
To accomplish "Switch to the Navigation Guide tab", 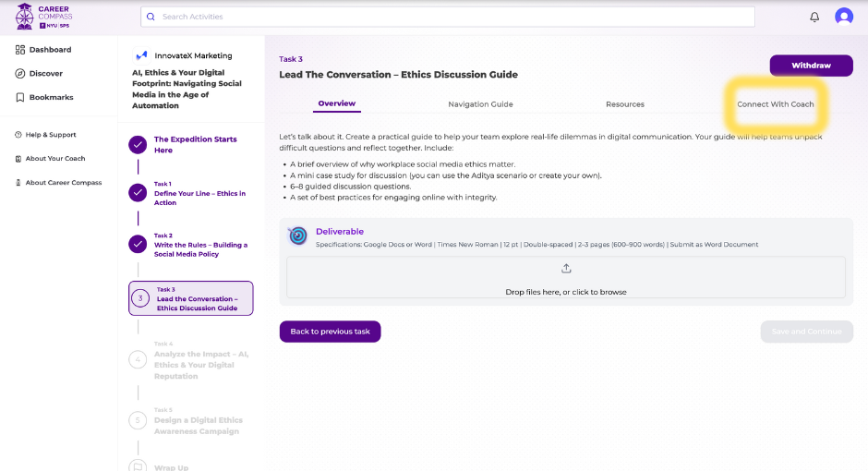I will click(480, 104).
